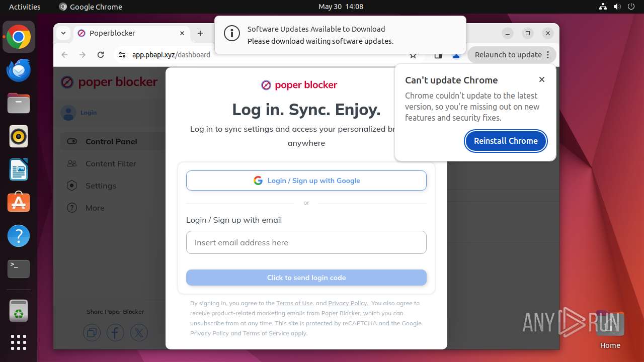The height and width of the screenshot is (362, 644).
Task: Open the Privacy Policy link
Action: [349, 303]
